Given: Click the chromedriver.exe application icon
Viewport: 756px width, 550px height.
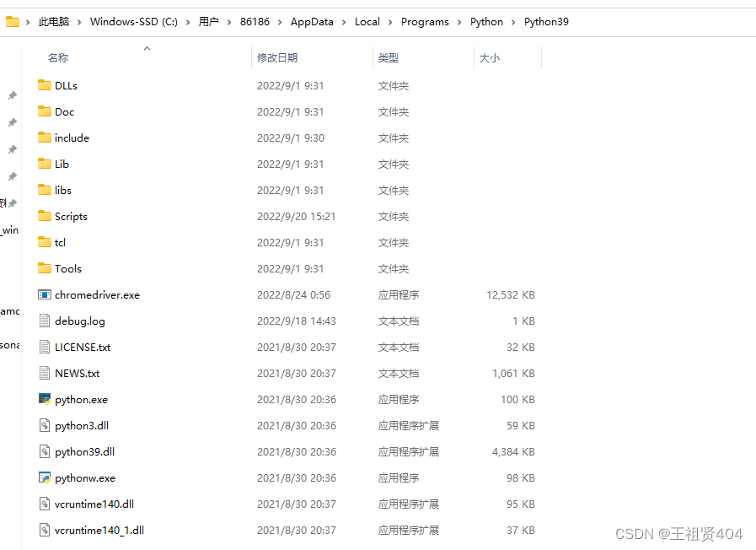Looking at the screenshot, I should 45,294.
